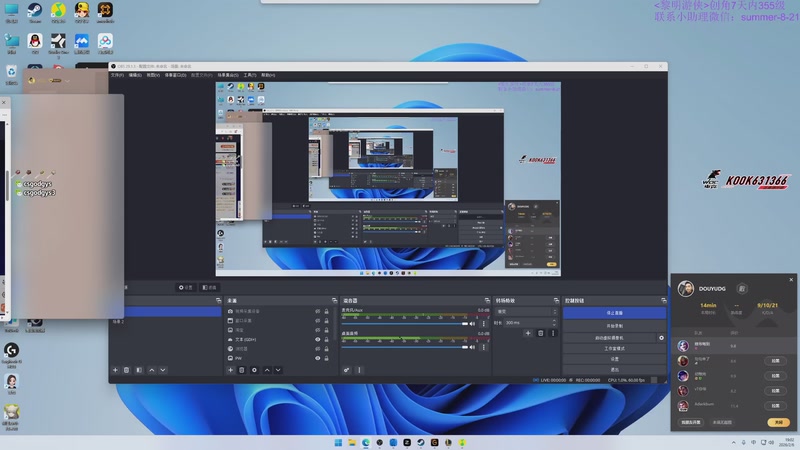Open 桌面音频 three-dot options menu
The image size is (800, 450).
click(484, 347)
